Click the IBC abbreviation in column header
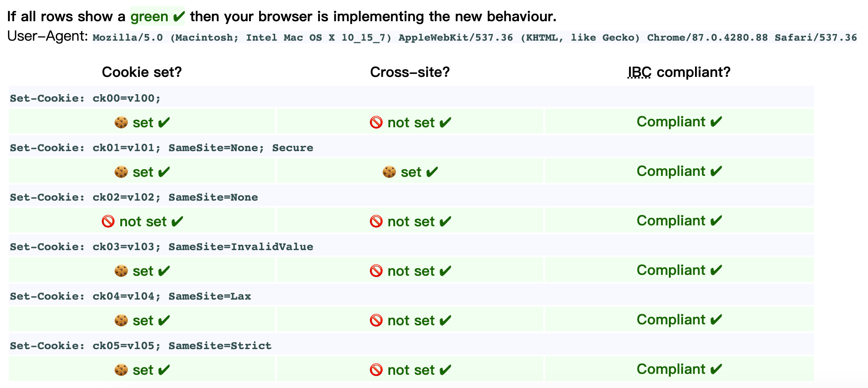Screen dimensions: 868x388 click(x=639, y=72)
